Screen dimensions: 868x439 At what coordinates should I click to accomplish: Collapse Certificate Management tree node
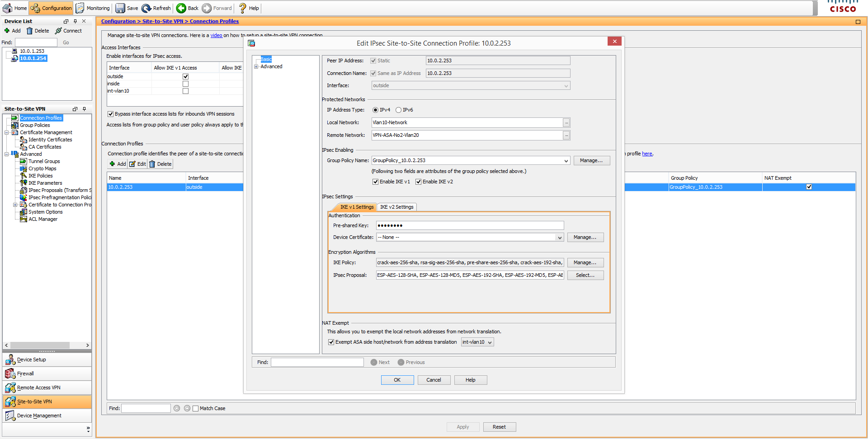(6, 132)
